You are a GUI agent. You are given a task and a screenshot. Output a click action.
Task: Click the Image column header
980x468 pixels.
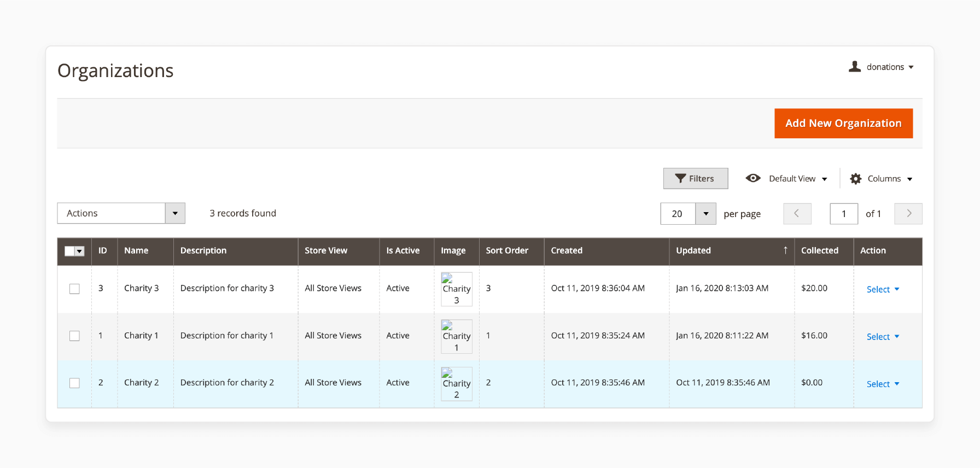coord(457,251)
